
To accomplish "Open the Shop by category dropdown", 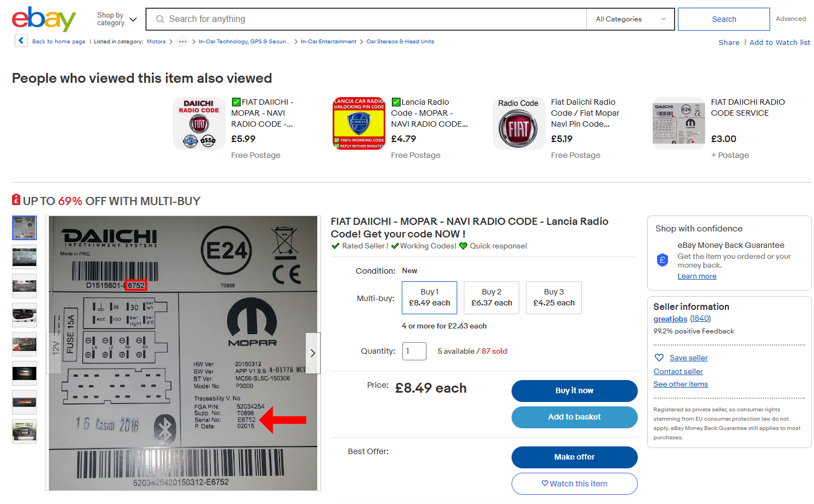I will [116, 19].
